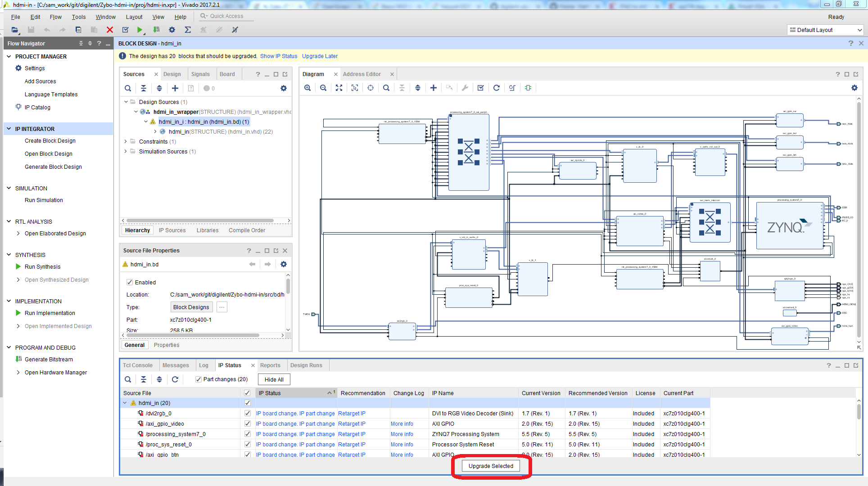Expand Simulation Sources (1) folder

coord(126,151)
